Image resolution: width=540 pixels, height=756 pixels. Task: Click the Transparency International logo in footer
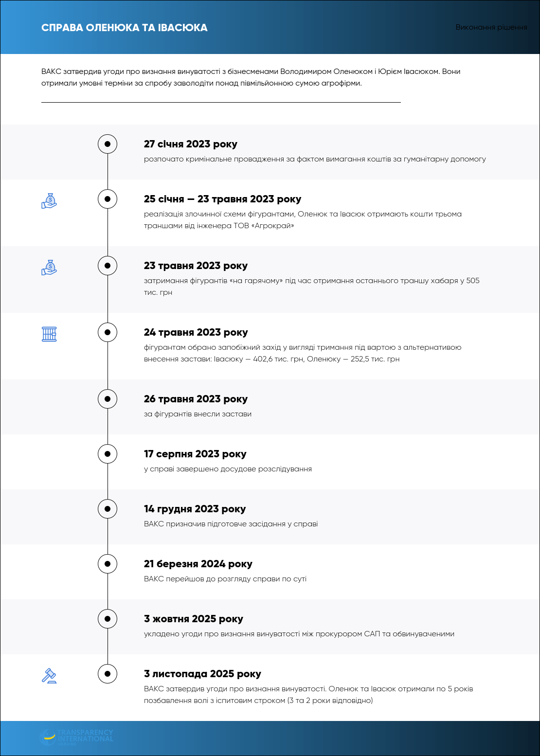[76, 738]
